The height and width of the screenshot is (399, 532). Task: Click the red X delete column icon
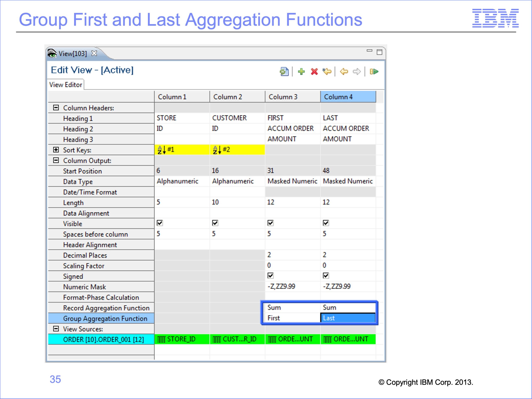314,71
